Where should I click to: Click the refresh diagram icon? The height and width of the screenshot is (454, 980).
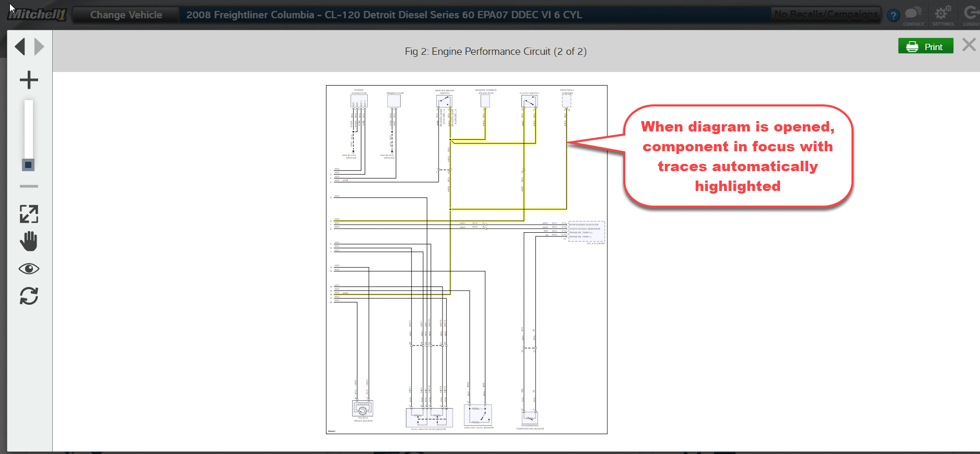(29, 296)
